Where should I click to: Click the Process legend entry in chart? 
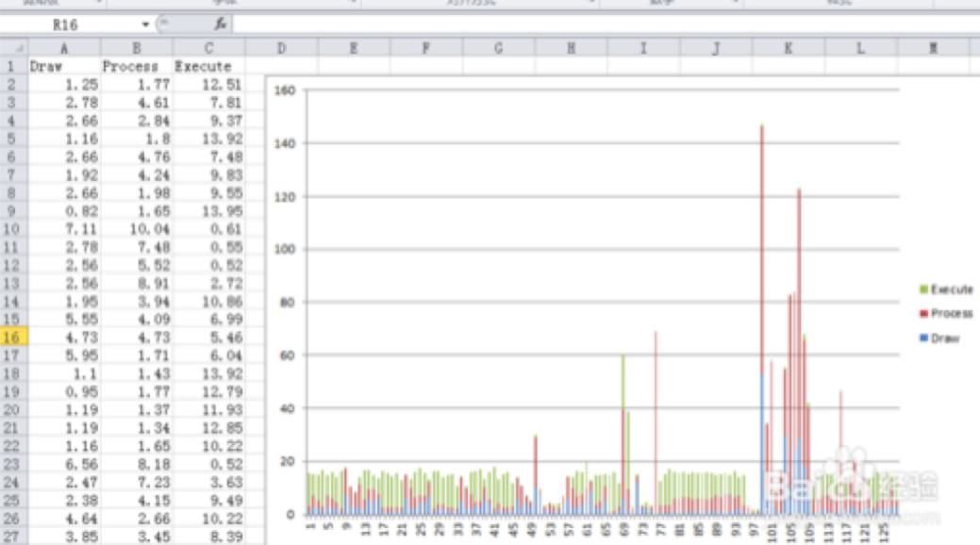pyautogui.click(x=946, y=313)
